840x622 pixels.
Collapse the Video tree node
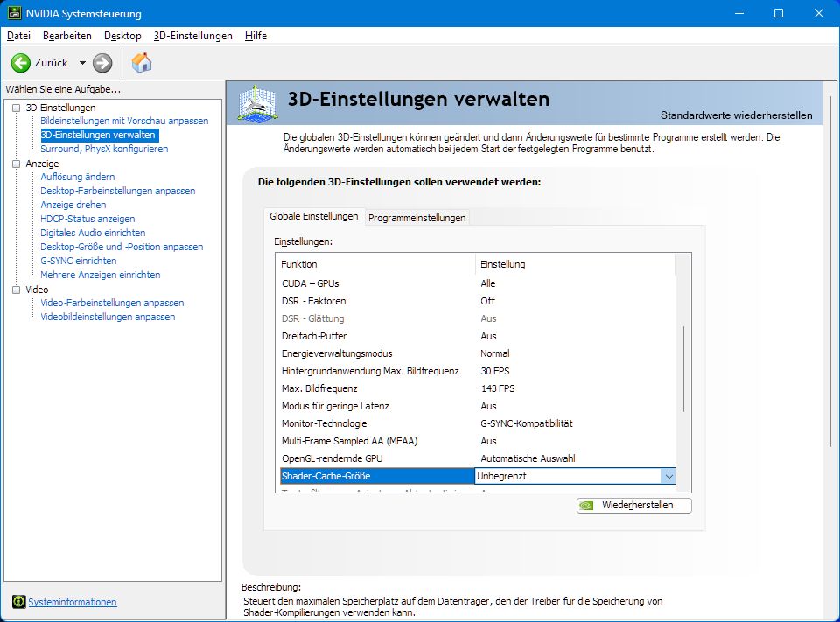click(16, 290)
